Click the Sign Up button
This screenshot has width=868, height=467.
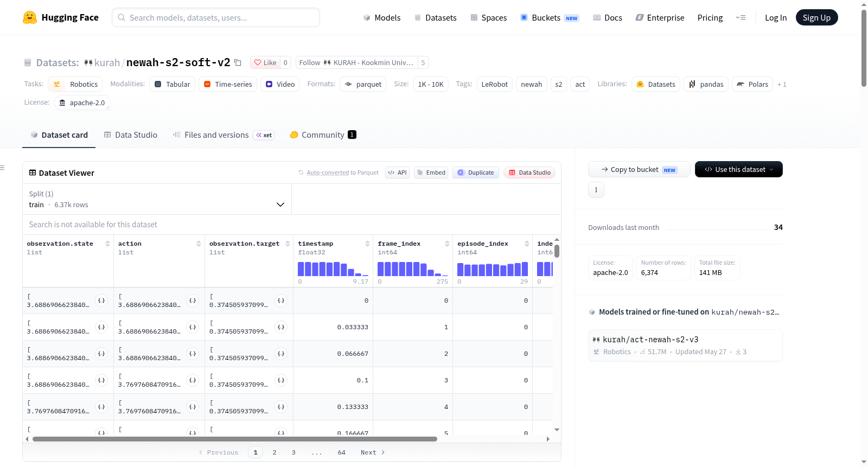(816, 17)
